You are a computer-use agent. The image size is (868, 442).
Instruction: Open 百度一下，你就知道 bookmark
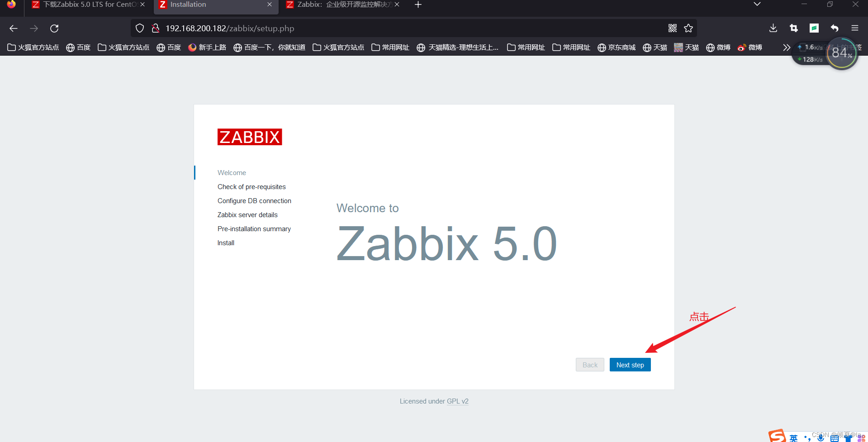coord(270,48)
